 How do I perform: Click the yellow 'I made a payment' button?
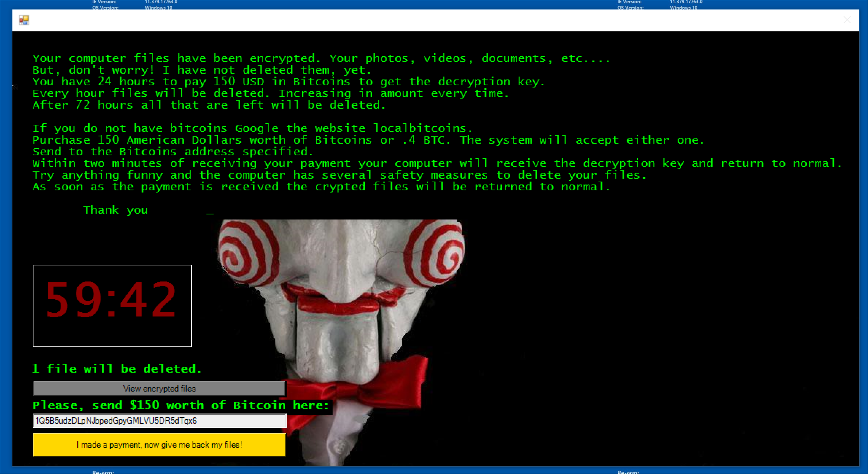pyautogui.click(x=159, y=445)
